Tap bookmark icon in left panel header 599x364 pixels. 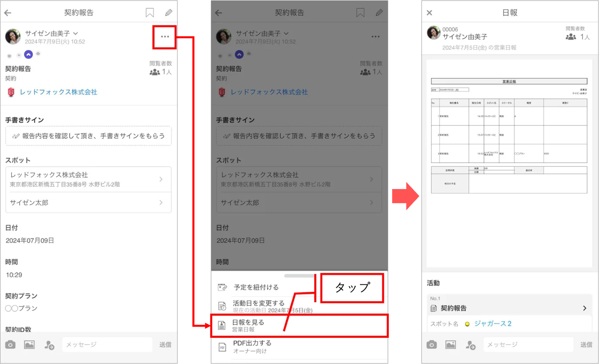(x=150, y=13)
